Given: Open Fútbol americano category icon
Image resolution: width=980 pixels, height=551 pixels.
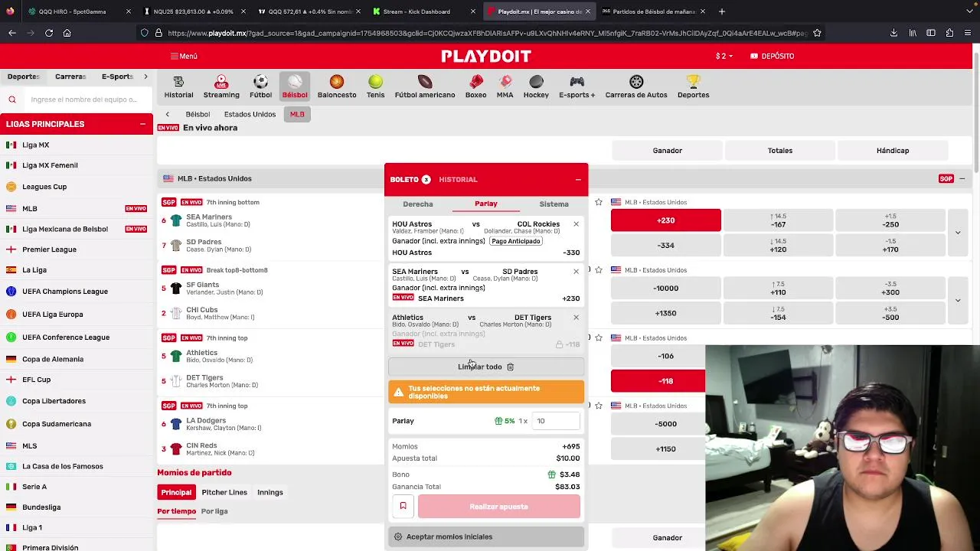Looking at the screenshot, I should (425, 82).
